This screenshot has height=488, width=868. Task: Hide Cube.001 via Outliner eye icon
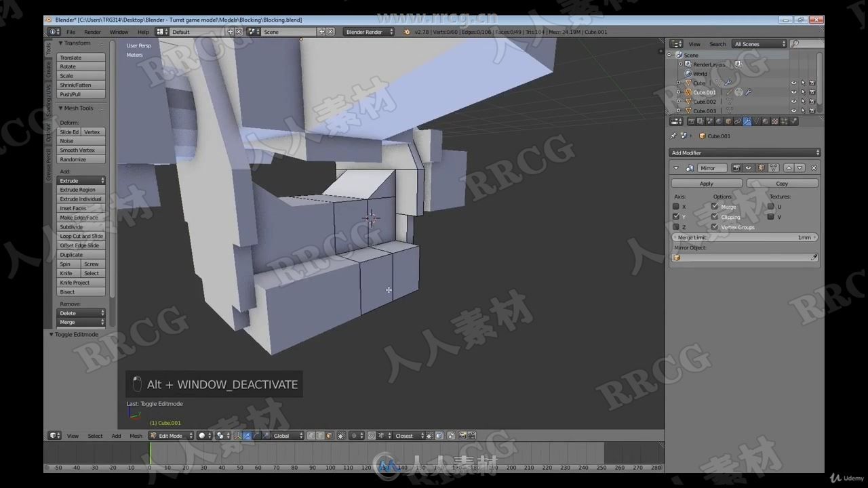(x=794, y=92)
